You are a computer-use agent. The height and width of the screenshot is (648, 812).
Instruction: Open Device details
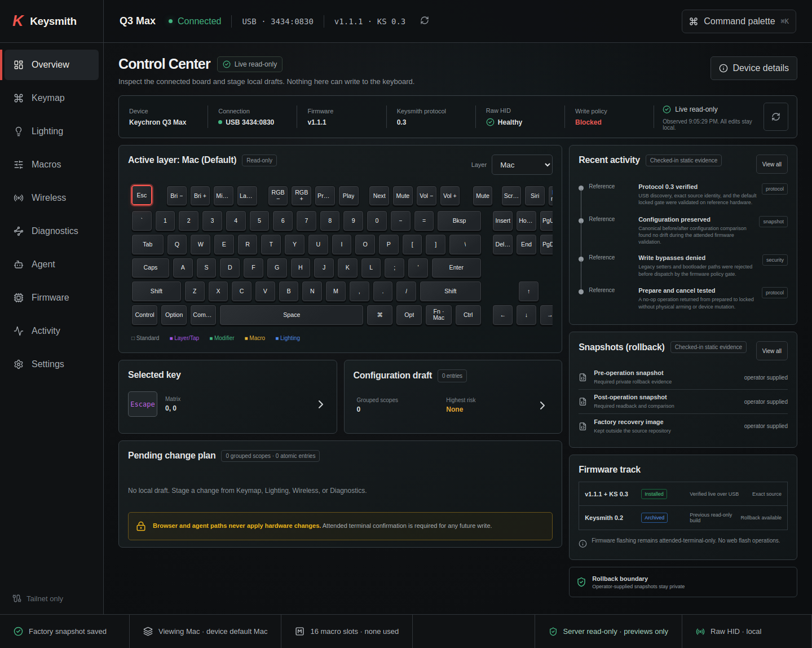pyautogui.click(x=754, y=68)
